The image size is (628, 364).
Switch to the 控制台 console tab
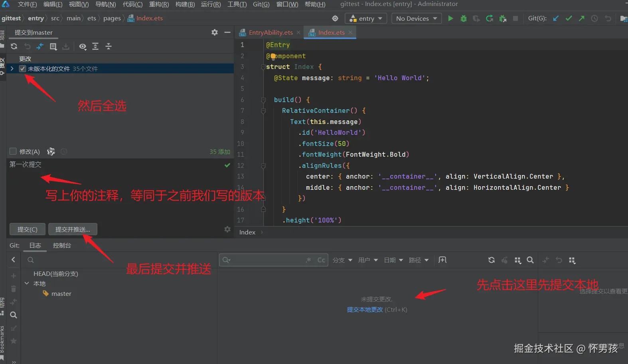tap(62, 245)
